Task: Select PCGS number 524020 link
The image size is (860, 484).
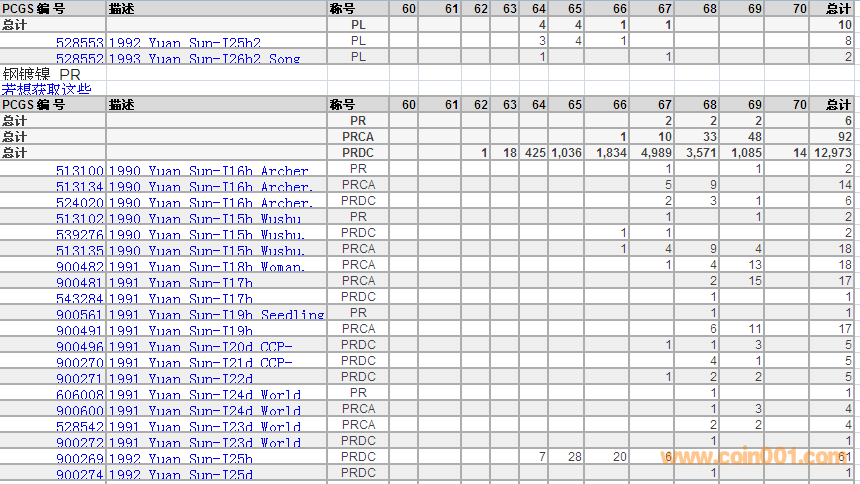Action: [79, 203]
